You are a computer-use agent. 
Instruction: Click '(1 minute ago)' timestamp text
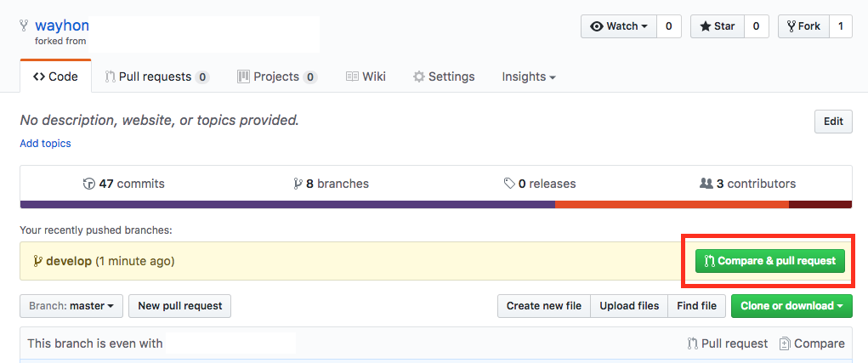click(135, 261)
